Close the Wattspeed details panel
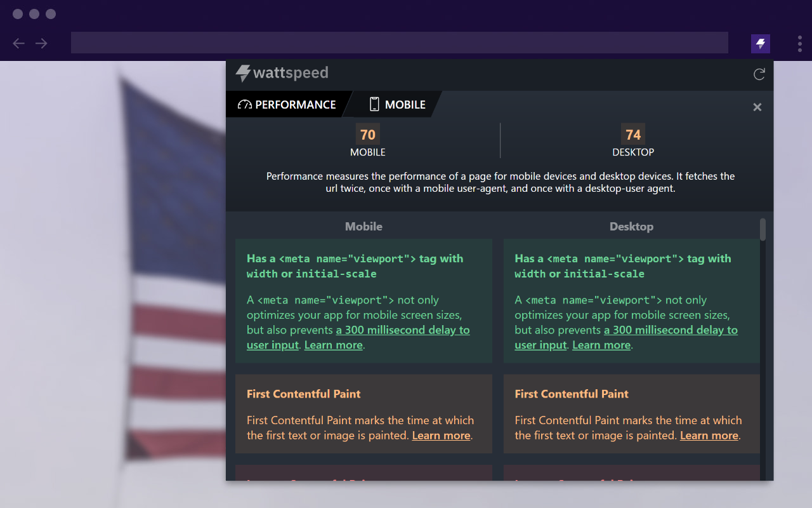Screen dimensions: 812x508 point(757,107)
